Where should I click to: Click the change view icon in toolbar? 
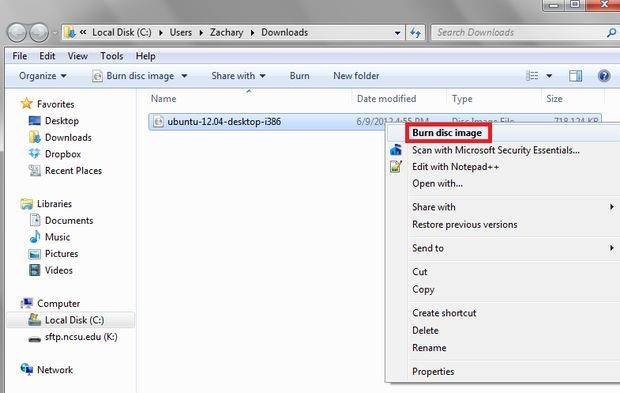(x=532, y=76)
